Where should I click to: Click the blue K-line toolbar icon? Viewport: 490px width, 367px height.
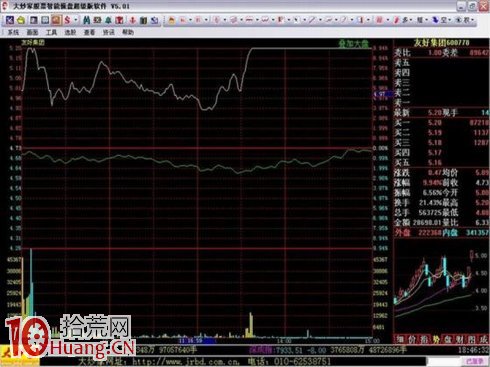coord(10,20)
